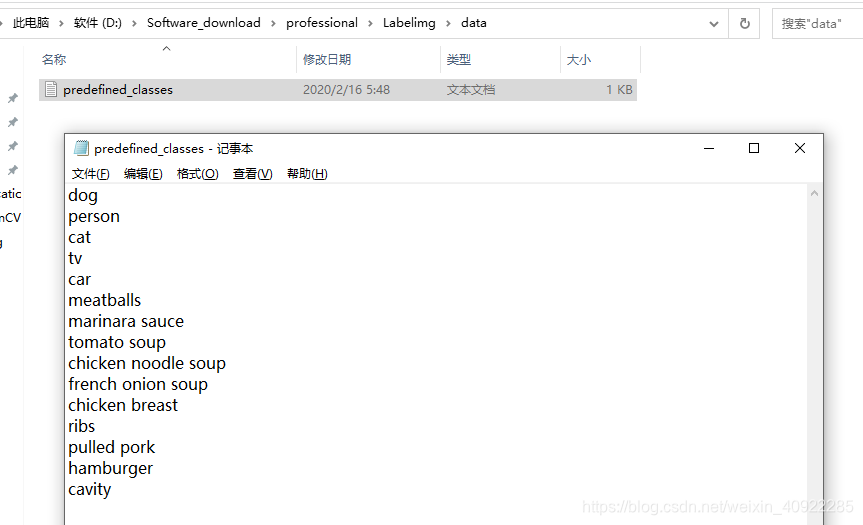Go to Software_download in the breadcrumb

click(x=204, y=23)
